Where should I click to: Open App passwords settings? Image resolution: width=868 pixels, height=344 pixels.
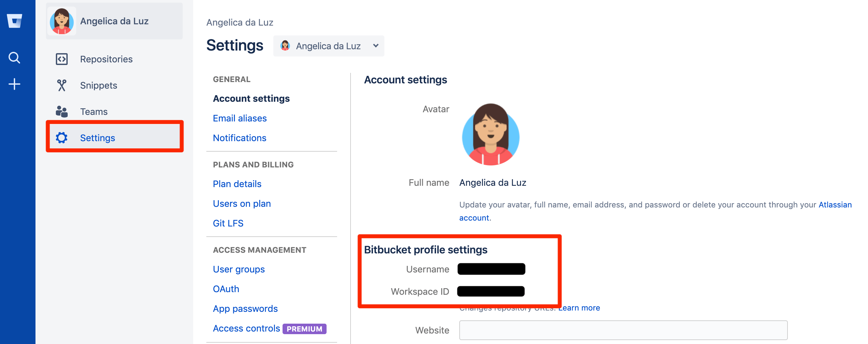coord(245,308)
